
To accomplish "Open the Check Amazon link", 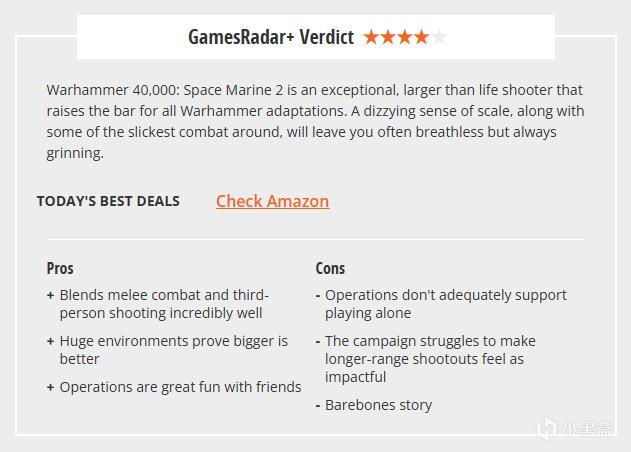I will pos(272,201).
